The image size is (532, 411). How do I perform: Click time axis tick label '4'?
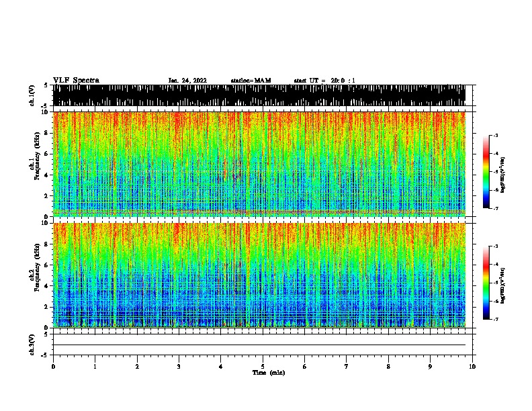[x=221, y=367]
